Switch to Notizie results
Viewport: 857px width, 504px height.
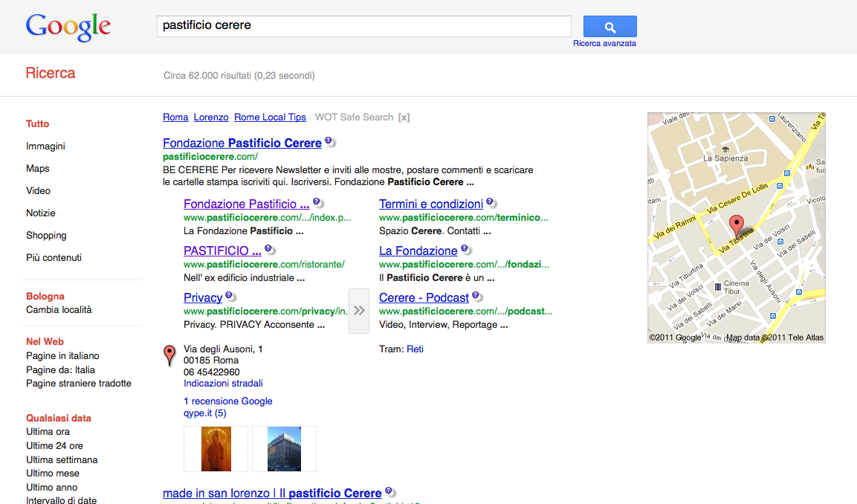[40, 213]
